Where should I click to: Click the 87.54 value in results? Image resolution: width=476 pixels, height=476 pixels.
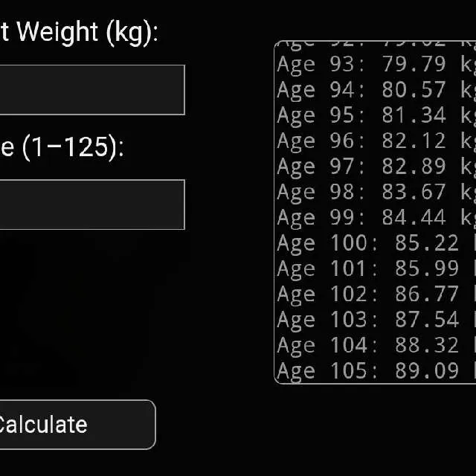coord(427,320)
